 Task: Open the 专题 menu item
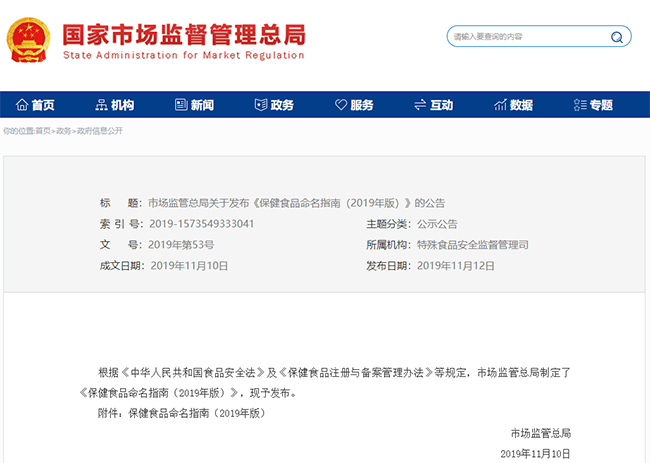[x=601, y=105]
